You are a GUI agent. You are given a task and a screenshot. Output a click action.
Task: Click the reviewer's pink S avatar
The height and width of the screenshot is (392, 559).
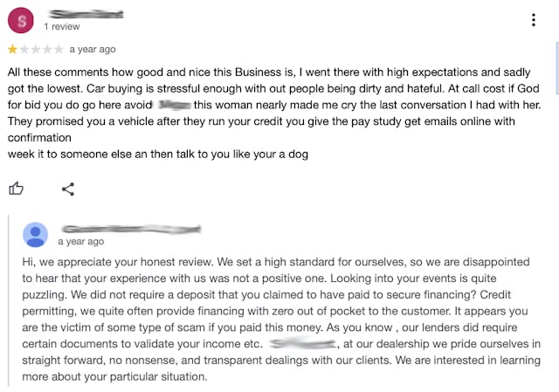click(x=21, y=20)
